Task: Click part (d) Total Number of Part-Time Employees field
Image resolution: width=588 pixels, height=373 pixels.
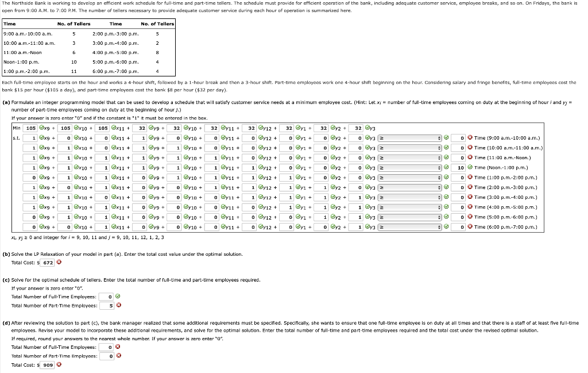Action: click(x=107, y=356)
